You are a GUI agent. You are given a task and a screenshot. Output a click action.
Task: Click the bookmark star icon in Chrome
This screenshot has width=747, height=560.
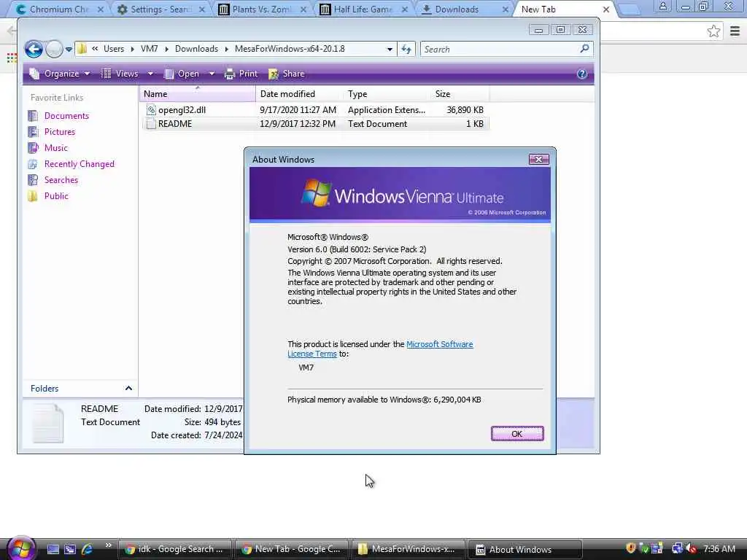point(713,31)
